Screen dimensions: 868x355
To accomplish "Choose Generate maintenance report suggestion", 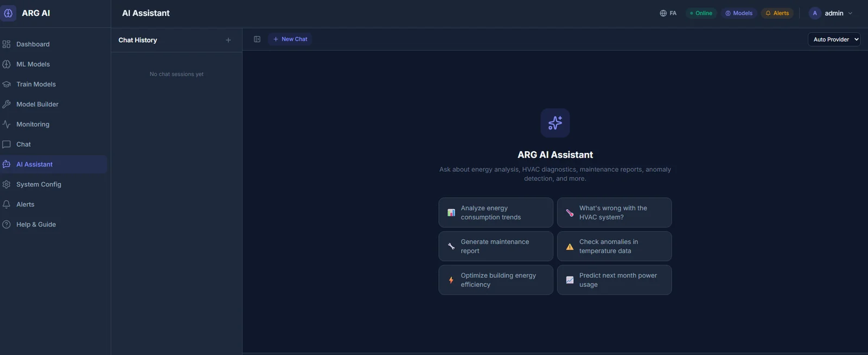I will tap(496, 246).
